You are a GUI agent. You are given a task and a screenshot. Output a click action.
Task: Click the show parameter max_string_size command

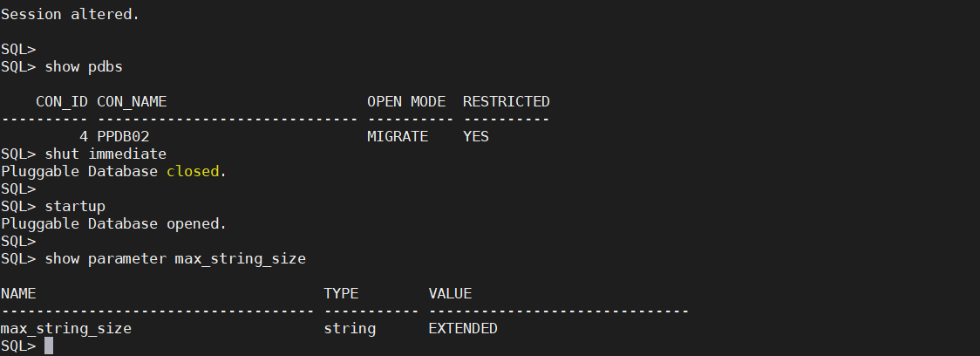click(x=175, y=259)
